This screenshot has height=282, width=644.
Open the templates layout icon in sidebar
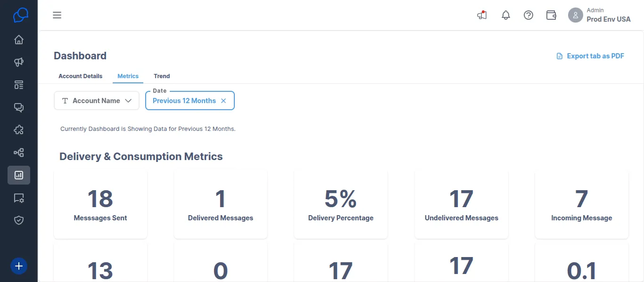click(x=19, y=85)
